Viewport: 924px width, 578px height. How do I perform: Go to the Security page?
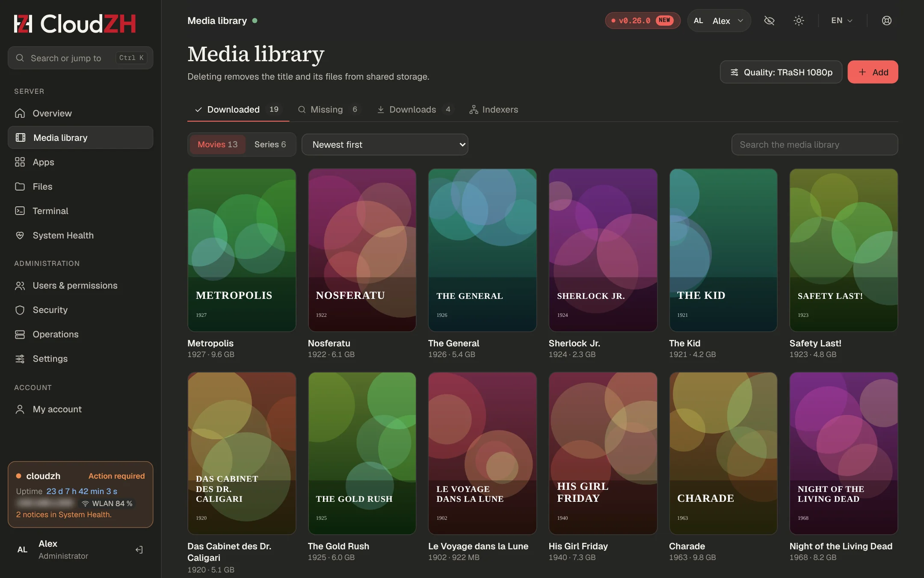[80, 310]
